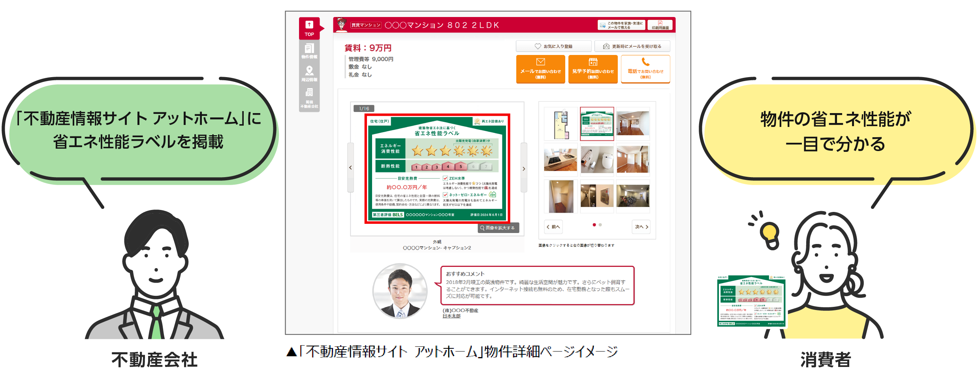Add listing with お気に入り登録 heart button
The width and height of the screenshot is (980, 380).
(x=553, y=46)
